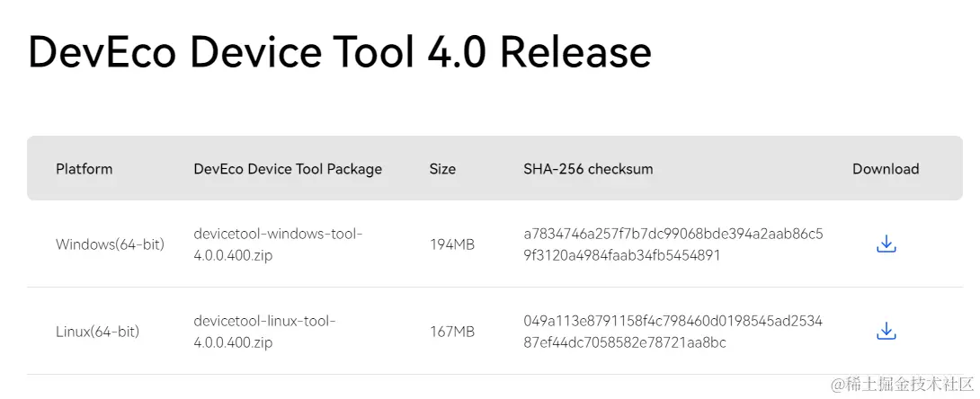This screenshot has width=980, height=399.
Task: Click the 稀土掘金技术社区 watermark
Action: [901, 385]
